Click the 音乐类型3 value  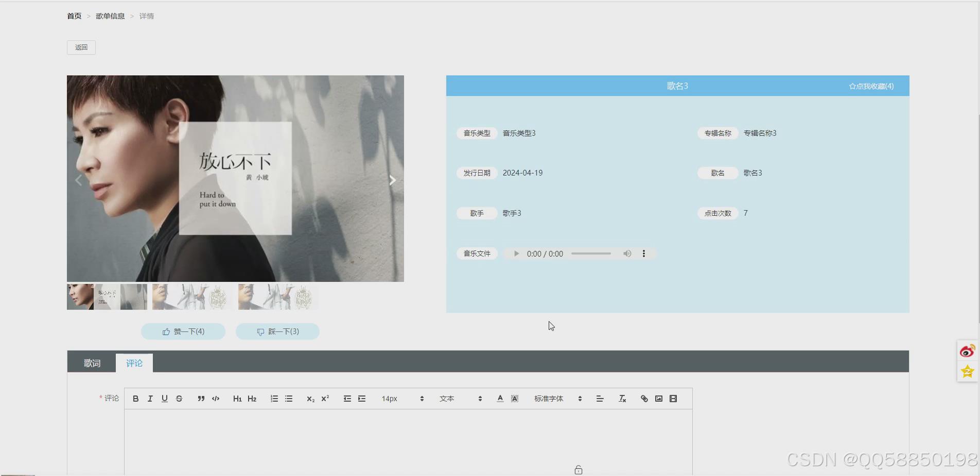click(x=519, y=133)
